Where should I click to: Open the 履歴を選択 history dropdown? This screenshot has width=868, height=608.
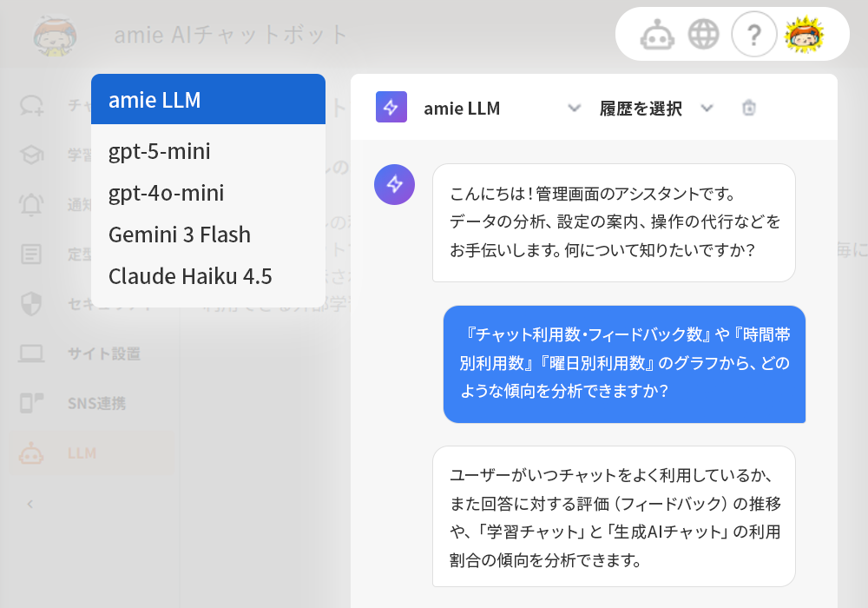656,108
